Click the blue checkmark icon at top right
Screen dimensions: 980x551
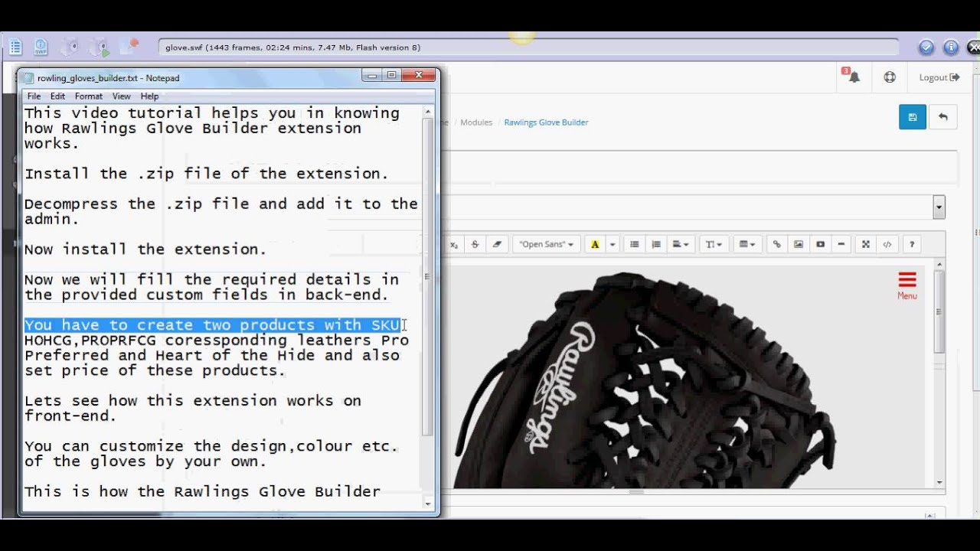[x=926, y=47]
